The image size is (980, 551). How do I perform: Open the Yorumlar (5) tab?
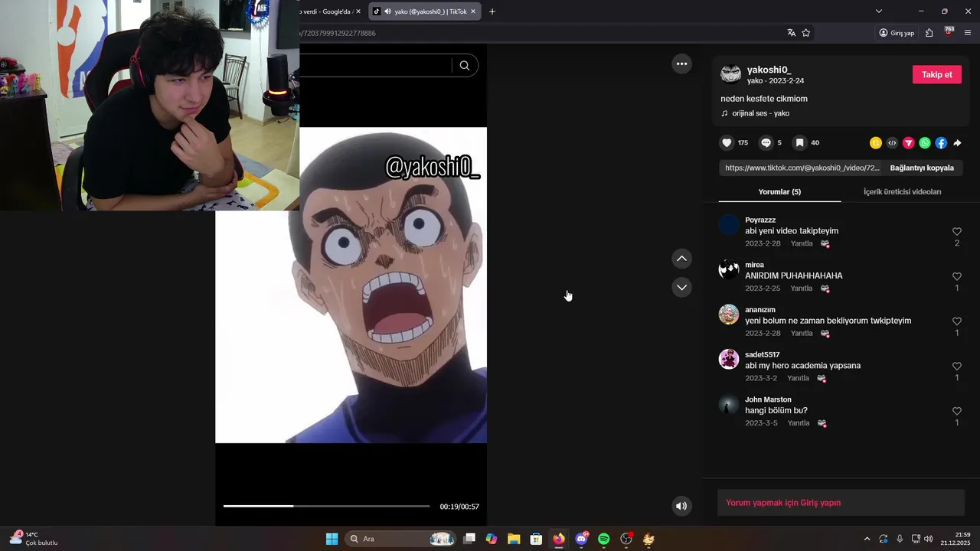(x=779, y=192)
